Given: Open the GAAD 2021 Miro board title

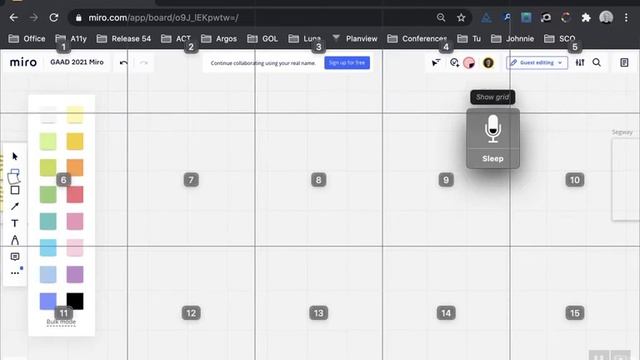Looking at the screenshot, I should tap(77, 62).
